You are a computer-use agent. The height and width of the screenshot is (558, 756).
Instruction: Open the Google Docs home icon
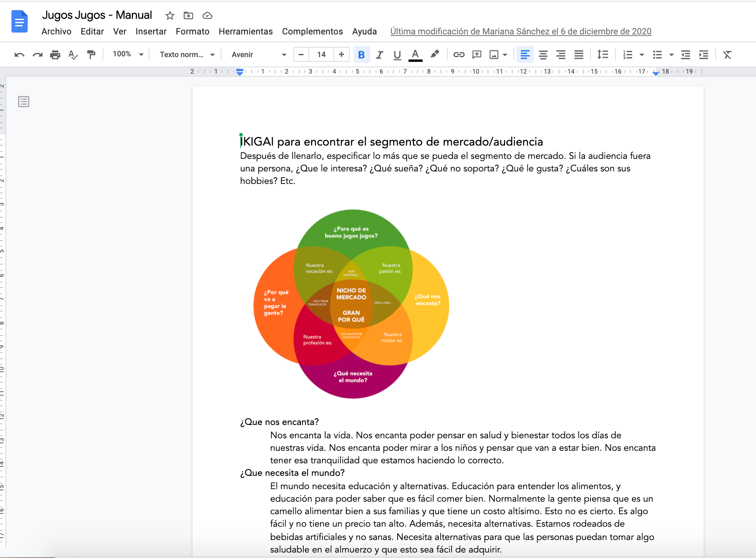[20, 22]
